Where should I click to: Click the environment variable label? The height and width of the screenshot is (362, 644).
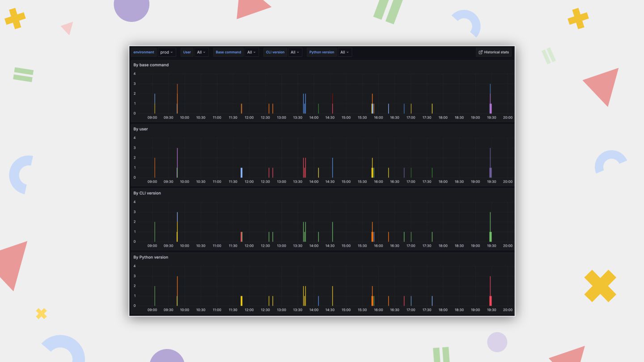coord(144,52)
